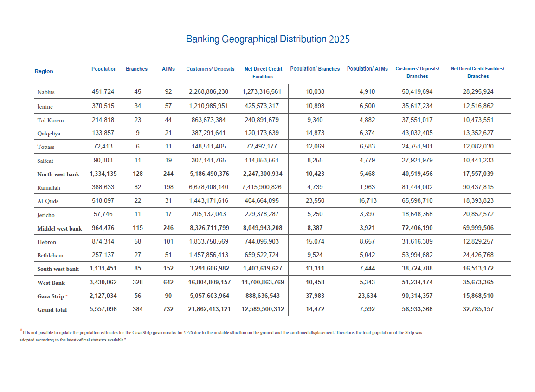Select the 'West Bank' total label
This screenshot has height=392, width=535.
coord(51,283)
